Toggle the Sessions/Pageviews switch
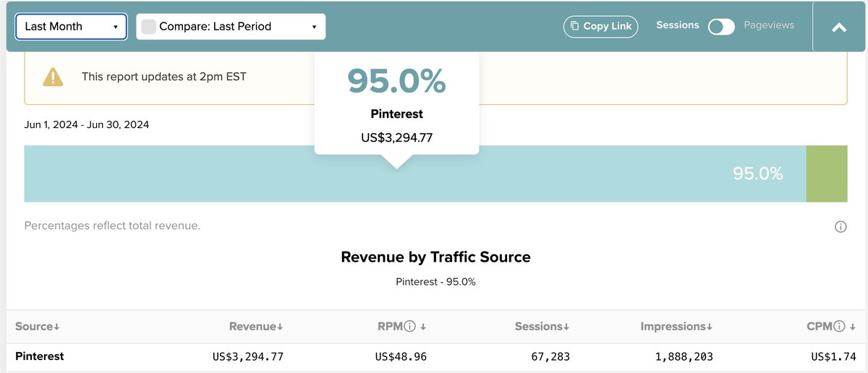868x373 pixels. click(x=721, y=27)
